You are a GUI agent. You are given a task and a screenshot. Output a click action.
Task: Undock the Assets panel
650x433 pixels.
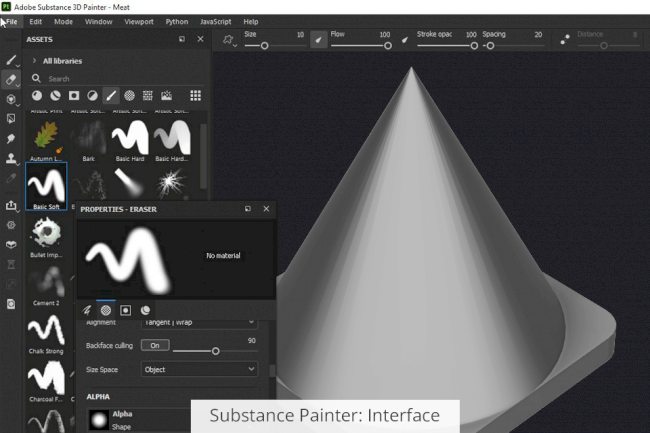click(x=182, y=39)
